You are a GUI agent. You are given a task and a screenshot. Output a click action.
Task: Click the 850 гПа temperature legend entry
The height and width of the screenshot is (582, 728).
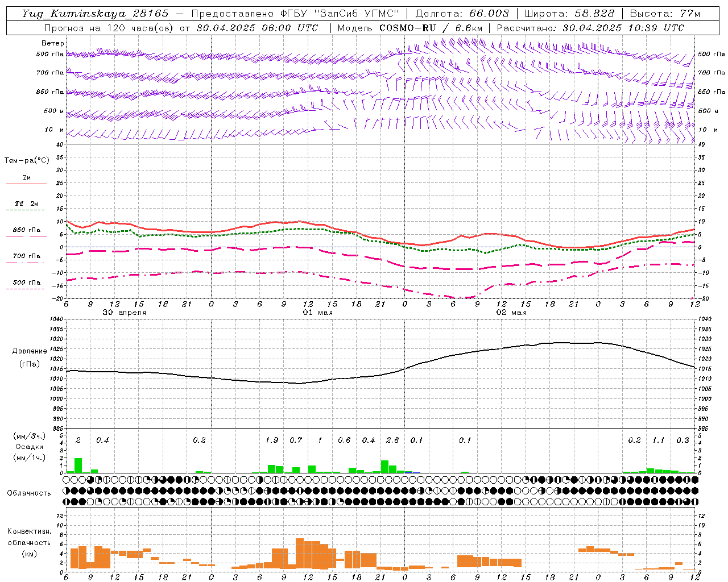pos(27,230)
